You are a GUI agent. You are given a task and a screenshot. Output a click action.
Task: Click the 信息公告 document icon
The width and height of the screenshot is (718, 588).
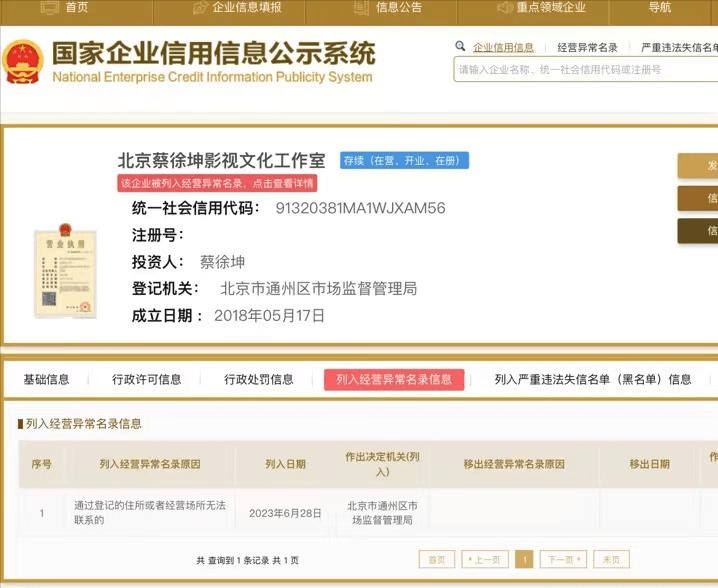361,7
